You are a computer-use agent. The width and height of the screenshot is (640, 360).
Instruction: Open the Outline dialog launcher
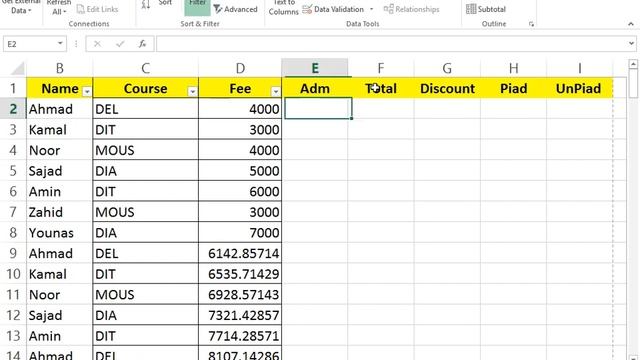coord(531,24)
